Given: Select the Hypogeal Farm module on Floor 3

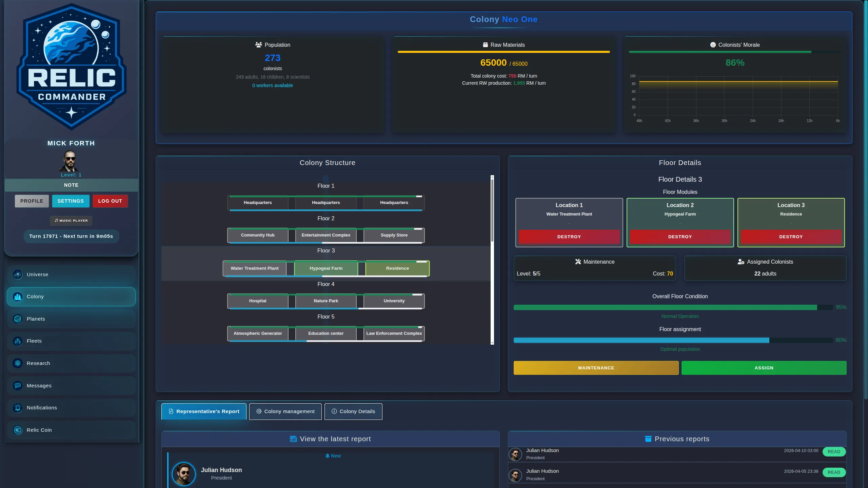Looking at the screenshot, I should click(326, 268).
